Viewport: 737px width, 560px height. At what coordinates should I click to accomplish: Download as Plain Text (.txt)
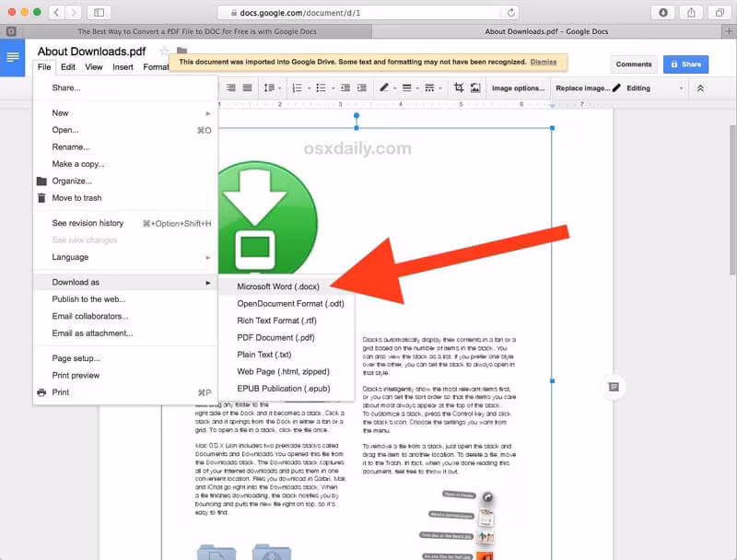(287, 355)
